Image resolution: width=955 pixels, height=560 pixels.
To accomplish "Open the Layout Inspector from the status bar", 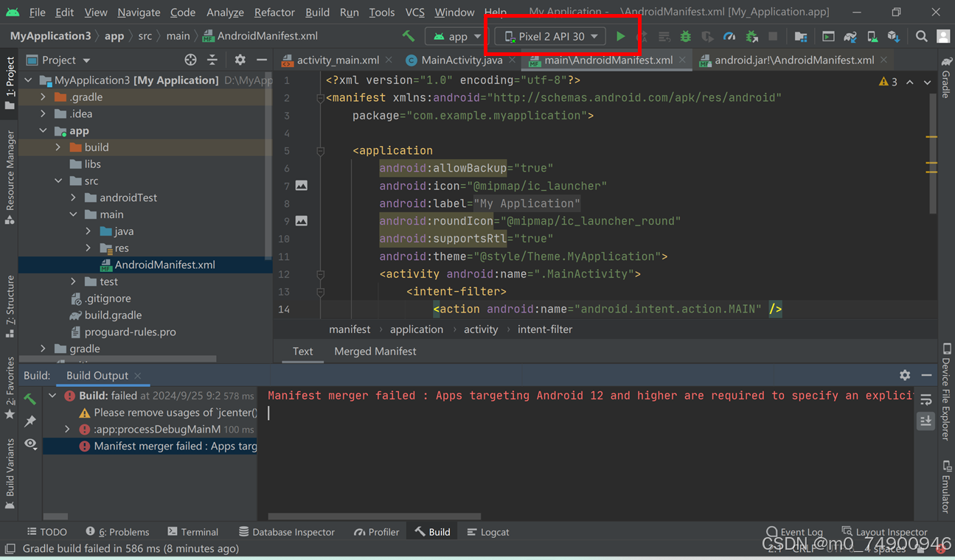I will pos(885,531).
